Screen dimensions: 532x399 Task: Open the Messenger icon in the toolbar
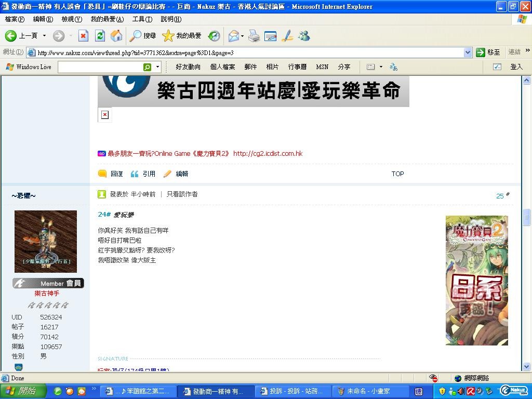tap(304, 36)
